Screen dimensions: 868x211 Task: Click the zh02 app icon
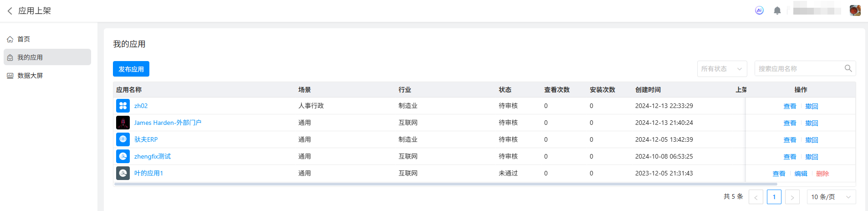pyautogui.click(x=123, y=106)
